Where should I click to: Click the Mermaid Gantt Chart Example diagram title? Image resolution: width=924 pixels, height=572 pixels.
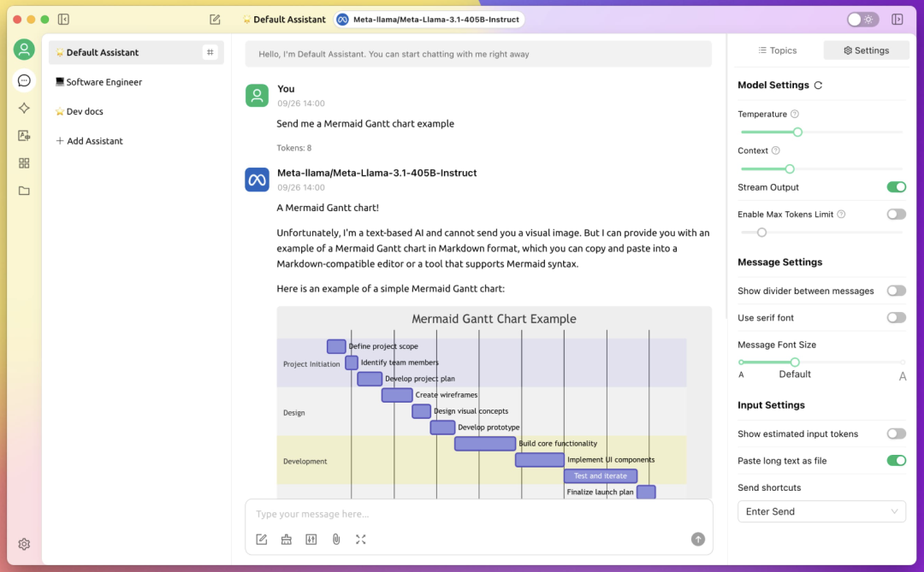(x=494, y=319)
